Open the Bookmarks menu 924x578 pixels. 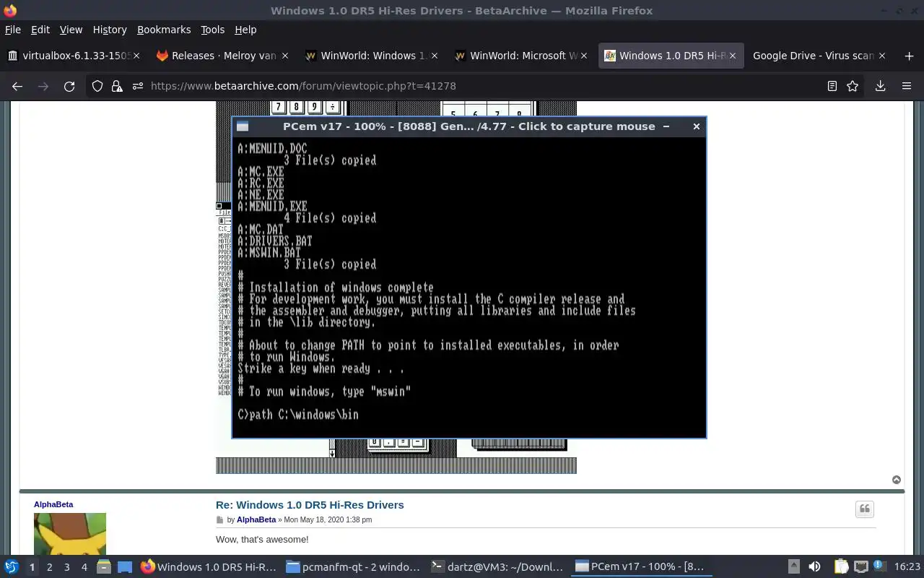pyautogui.click(x=164, y=30)
